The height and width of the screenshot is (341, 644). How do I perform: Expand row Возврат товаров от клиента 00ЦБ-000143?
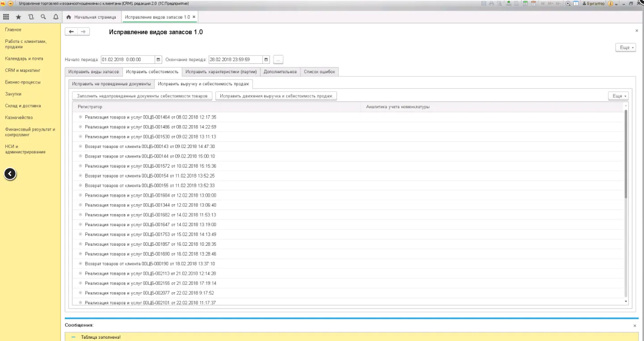(80, 147)
